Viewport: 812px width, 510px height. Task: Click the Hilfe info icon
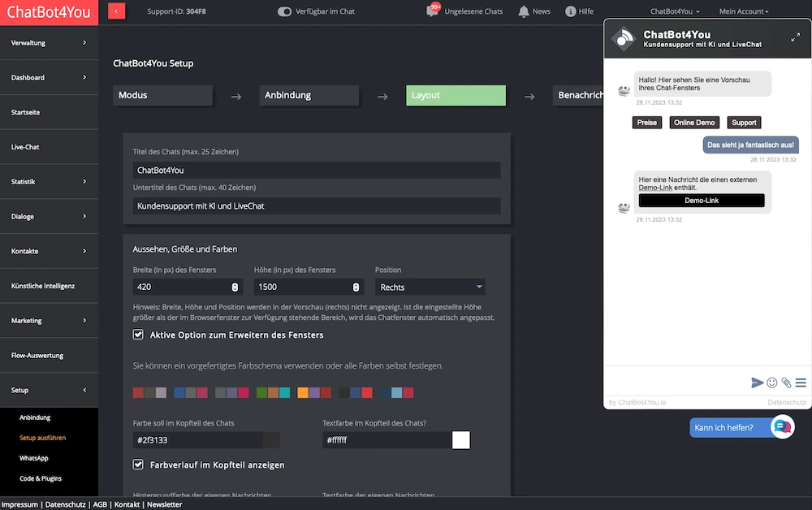coord(570,11)
